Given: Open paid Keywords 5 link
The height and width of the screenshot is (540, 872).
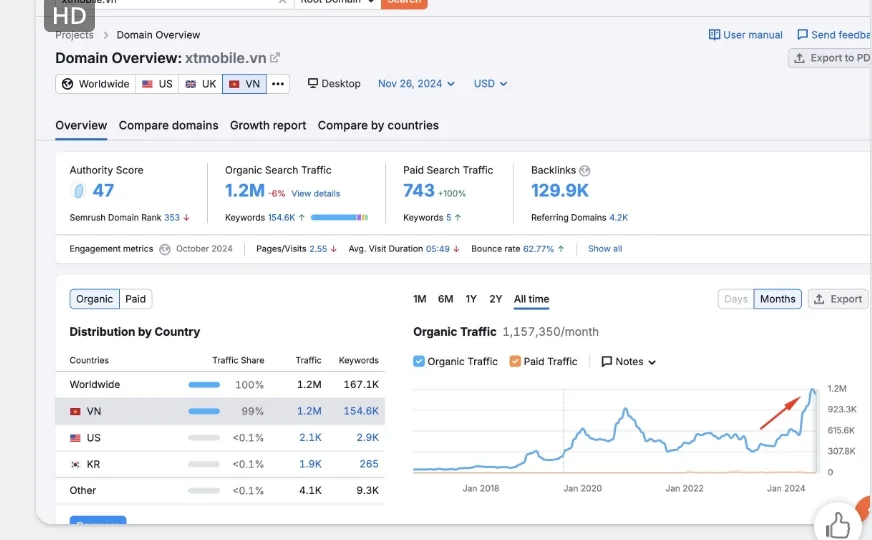Looking at the screenshot, I should click(x=449, y=218).
